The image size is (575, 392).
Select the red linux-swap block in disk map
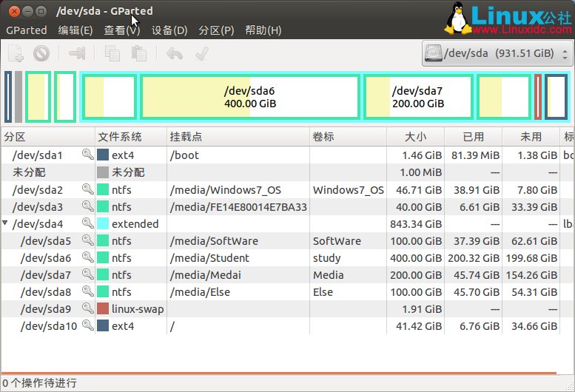pyautogui.click(x=537, y=97)
